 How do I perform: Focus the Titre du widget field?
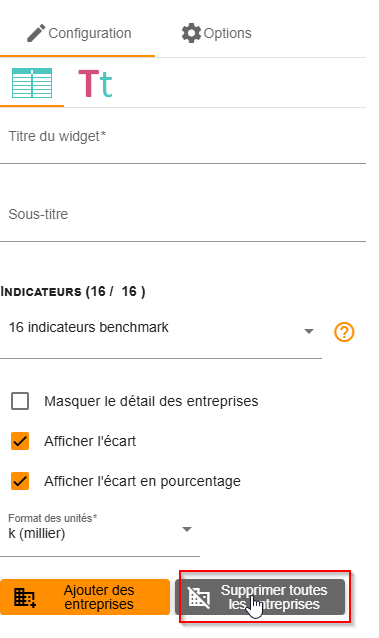(x=183, y=142)
